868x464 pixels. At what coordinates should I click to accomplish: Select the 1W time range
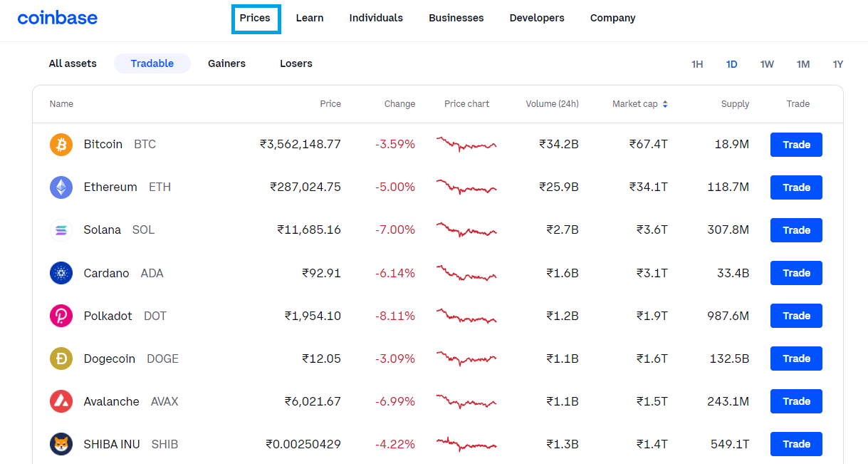pos(767,64)
